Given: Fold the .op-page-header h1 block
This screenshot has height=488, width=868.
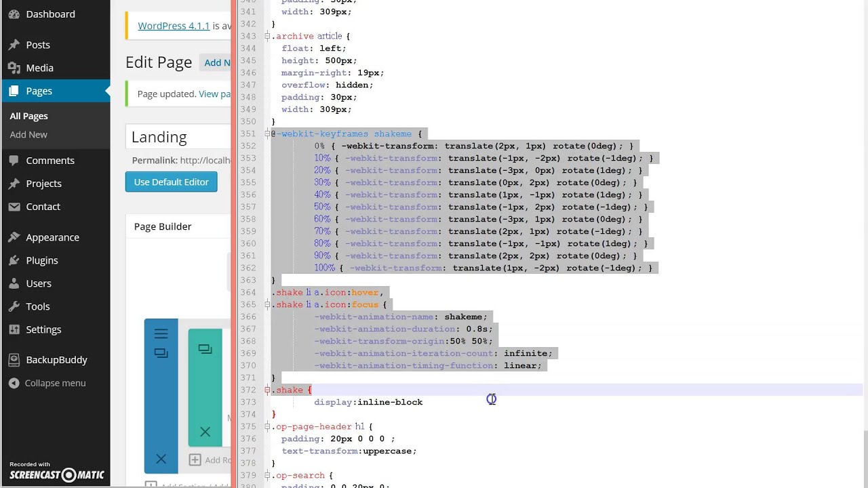Looking at the screenshot, I should tap(267, 426).
